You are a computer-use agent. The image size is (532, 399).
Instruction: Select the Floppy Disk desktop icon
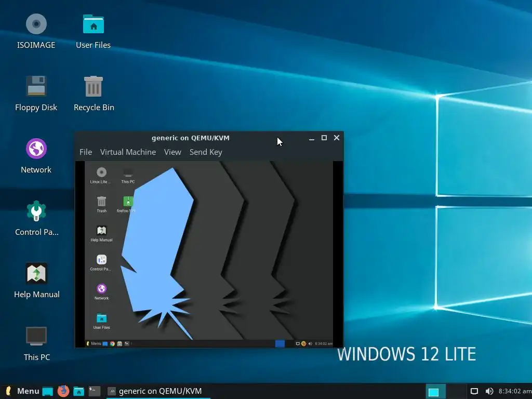point(36,86)
